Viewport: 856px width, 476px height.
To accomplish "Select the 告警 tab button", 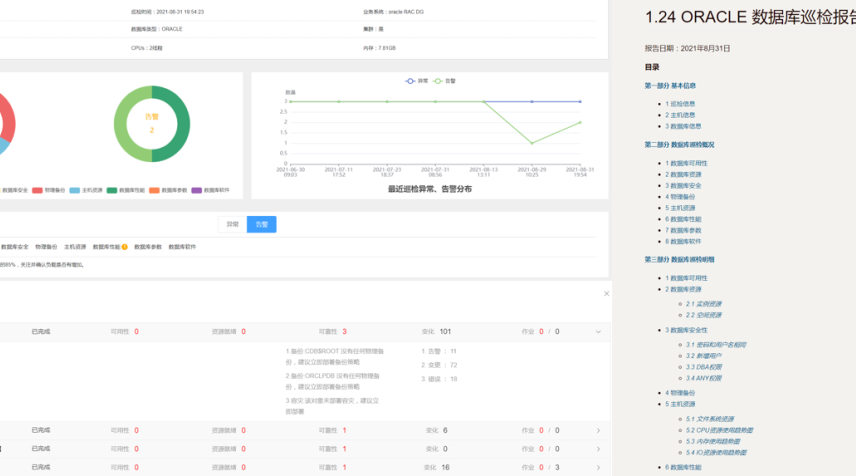I will (261, 224).
